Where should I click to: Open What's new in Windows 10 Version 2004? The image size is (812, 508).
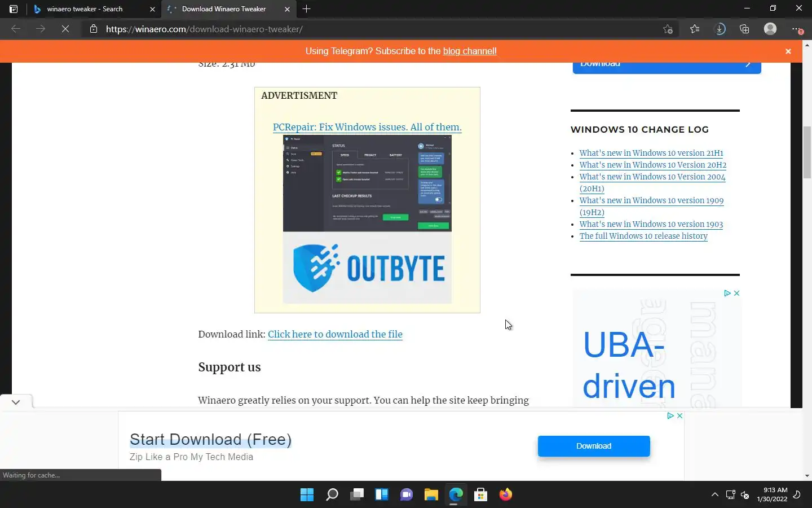[x=652, y=182]
